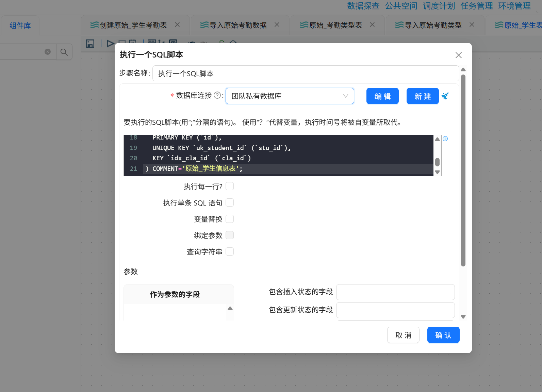Screen dimensions: 542x392
Task: Enable the 查询字符串 checkbox
Action: tap(230, 251)
